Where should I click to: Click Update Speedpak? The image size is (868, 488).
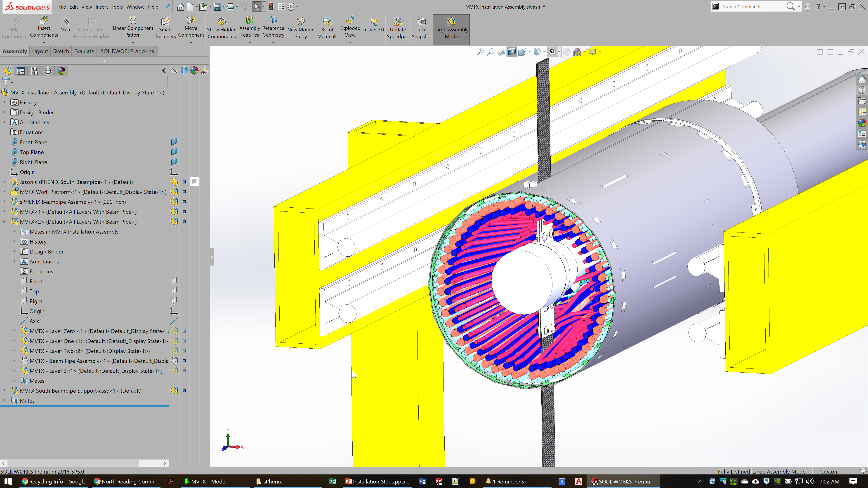[x=398, y=28]
